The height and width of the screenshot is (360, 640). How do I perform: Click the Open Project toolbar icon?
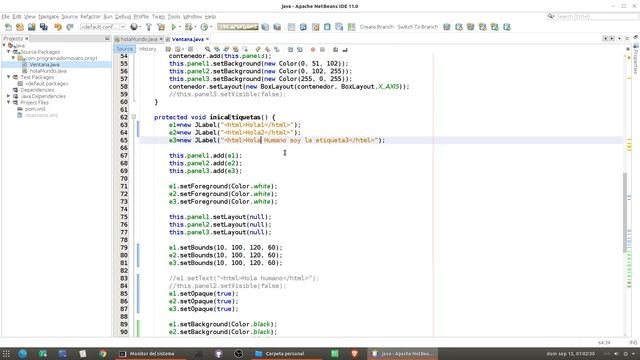coord(32,27)
